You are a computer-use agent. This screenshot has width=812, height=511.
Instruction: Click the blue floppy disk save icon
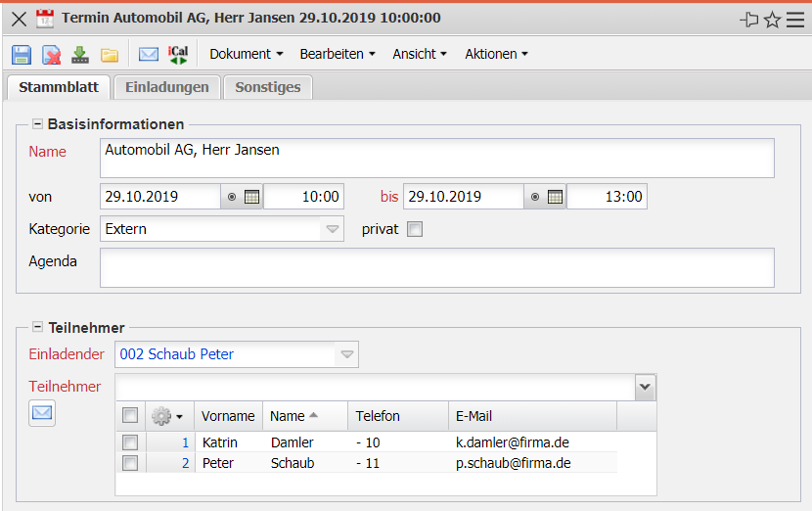(x=22, y=54)
